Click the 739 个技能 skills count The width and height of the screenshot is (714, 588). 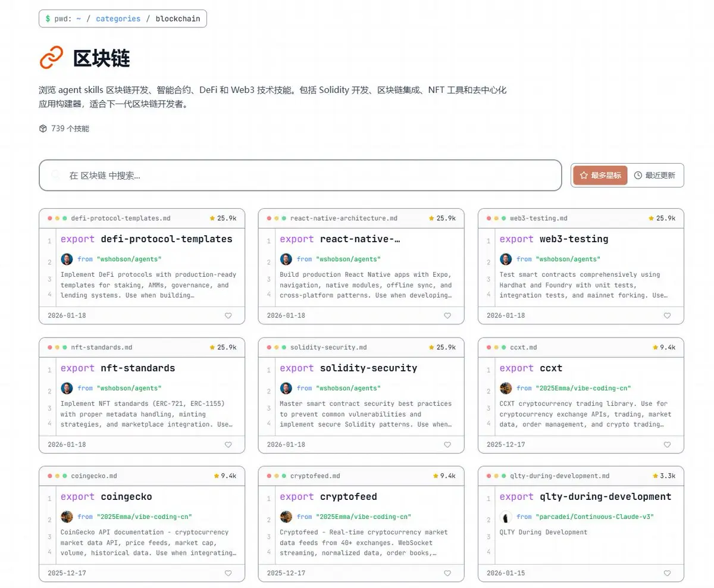[x=70, y=129]
